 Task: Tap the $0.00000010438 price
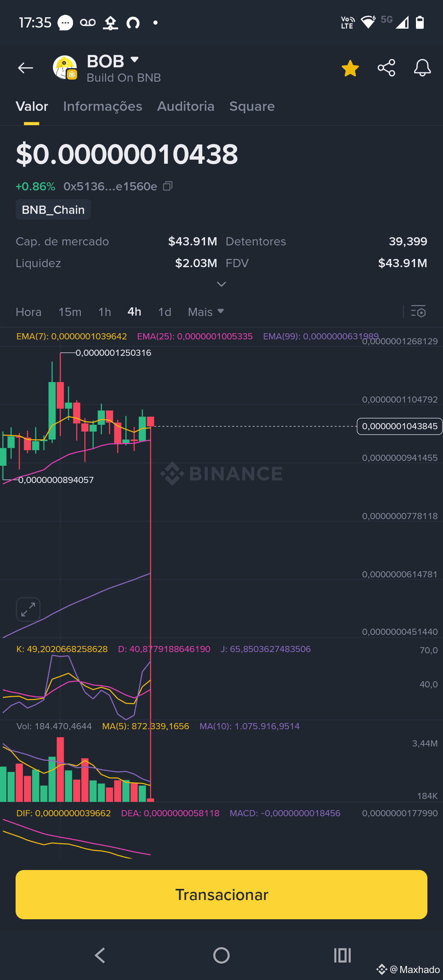tap(127, 154)
